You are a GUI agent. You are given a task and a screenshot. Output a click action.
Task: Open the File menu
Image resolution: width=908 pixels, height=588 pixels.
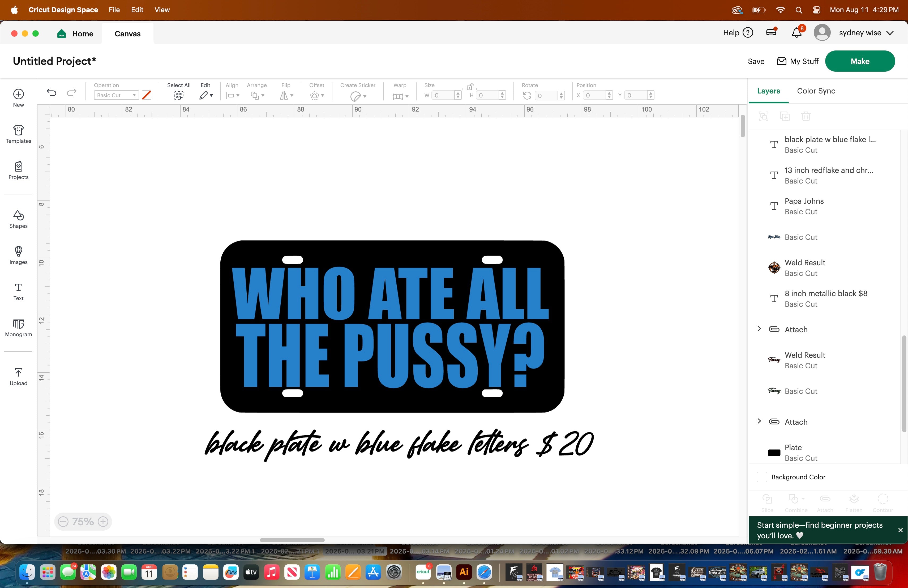(x=114, y=10)
